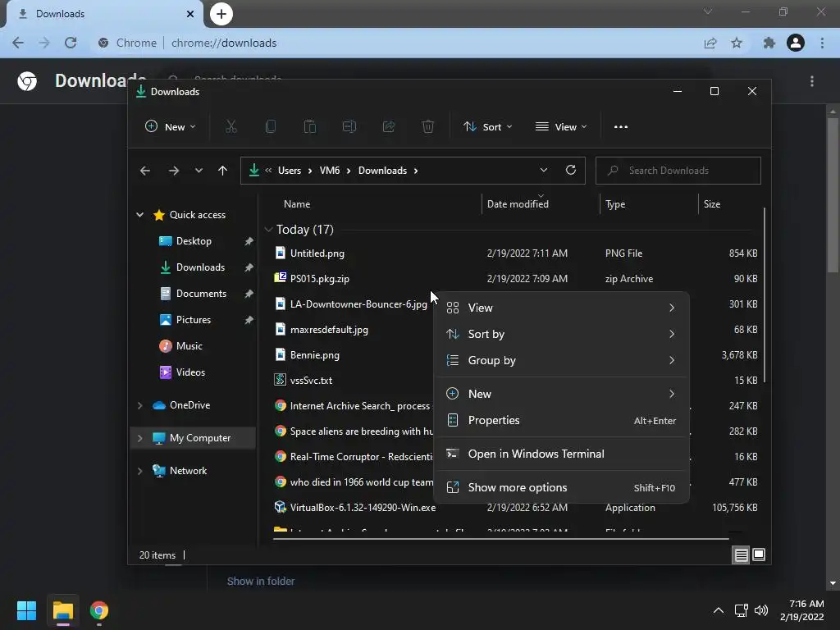Viewport: 840px width, 630px height.
Task: Click the Copy icon in Explorer toolbar
Action: tap(271, 127)
